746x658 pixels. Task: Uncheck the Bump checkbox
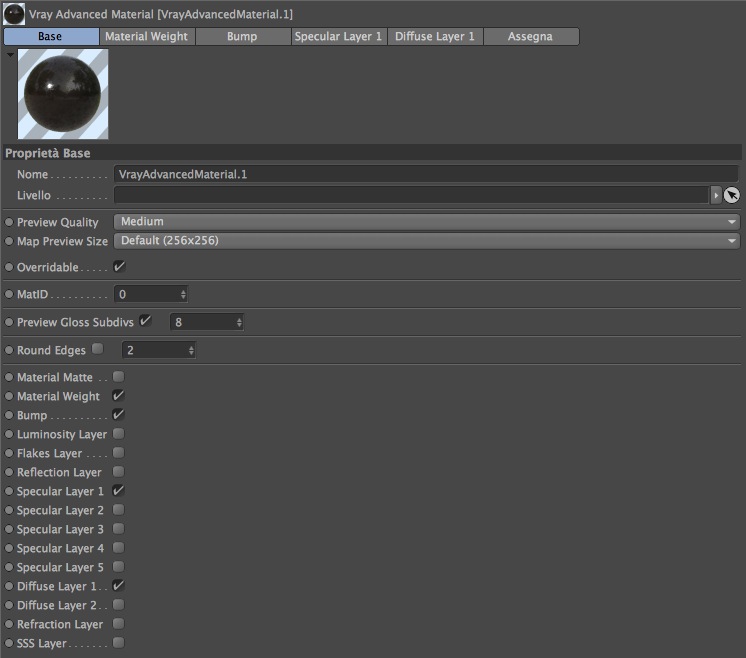pyautogui.click(x=118, y=414)
